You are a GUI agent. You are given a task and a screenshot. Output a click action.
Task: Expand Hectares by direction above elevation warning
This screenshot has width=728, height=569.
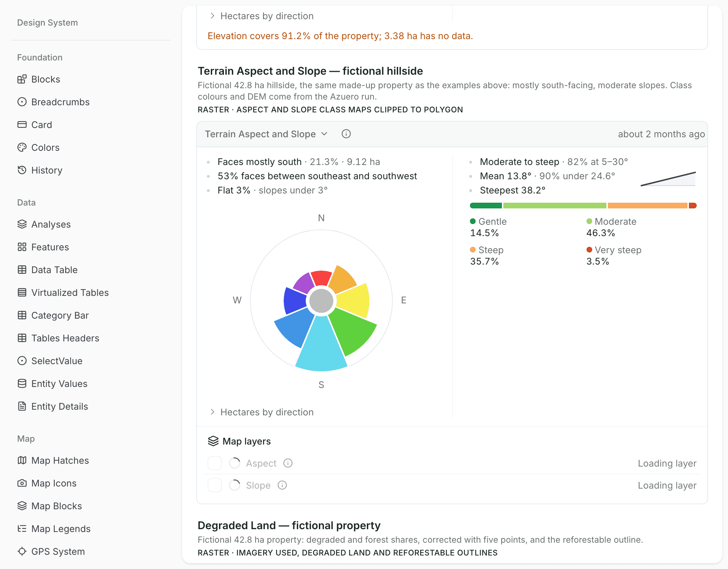pyautogui.click(x=262, y=16)
